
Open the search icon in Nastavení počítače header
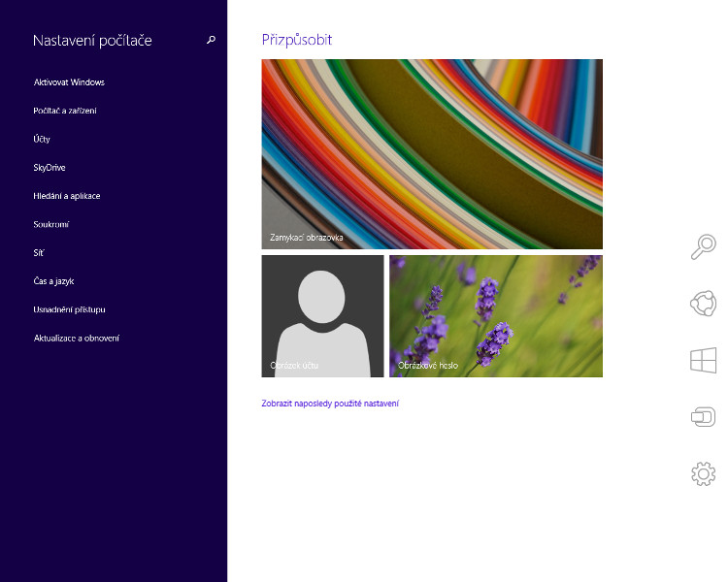[211, 40]
